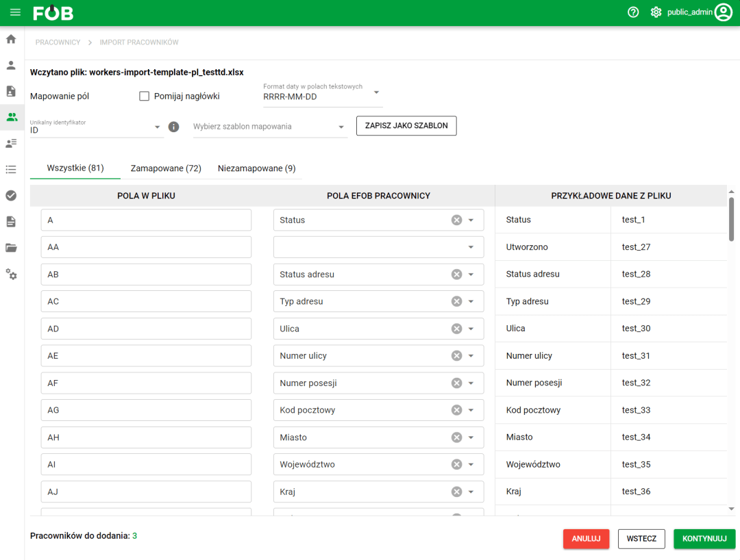Switch to the Niezamapowane (9) tab

point(256,168)
